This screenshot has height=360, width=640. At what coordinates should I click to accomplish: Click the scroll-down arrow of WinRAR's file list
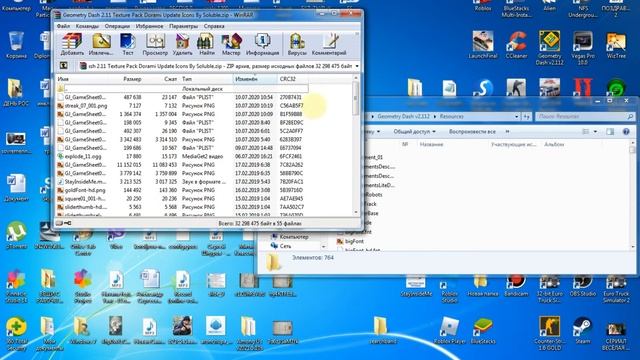coord(356,212)
